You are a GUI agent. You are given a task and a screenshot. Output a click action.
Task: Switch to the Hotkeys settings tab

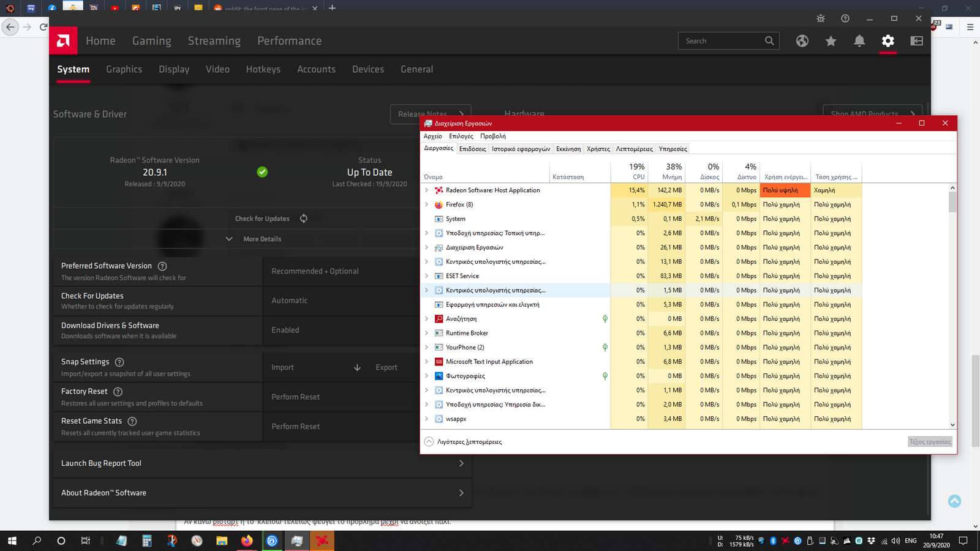pos(263,69)
